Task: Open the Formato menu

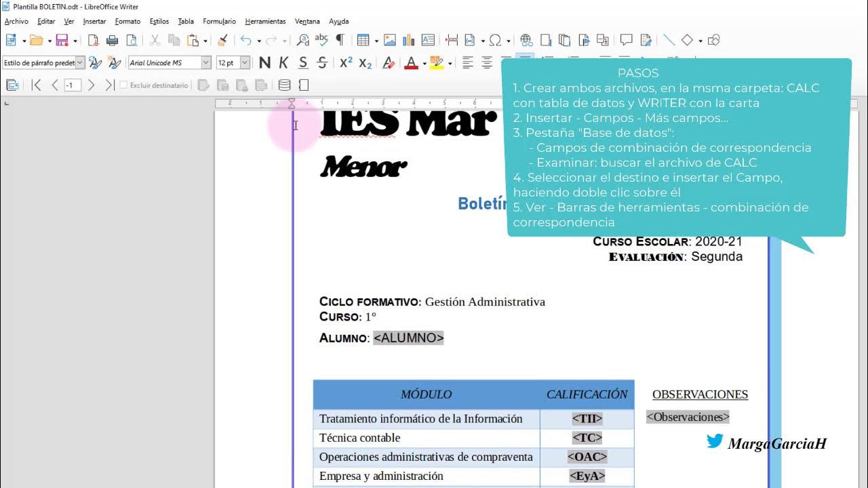Action: (127, 22)
